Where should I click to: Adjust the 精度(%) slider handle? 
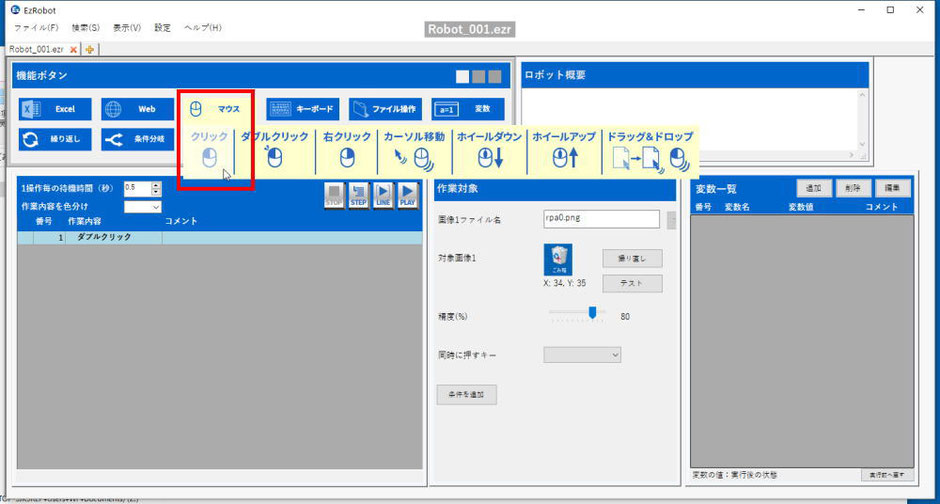[x=592, y=312]
